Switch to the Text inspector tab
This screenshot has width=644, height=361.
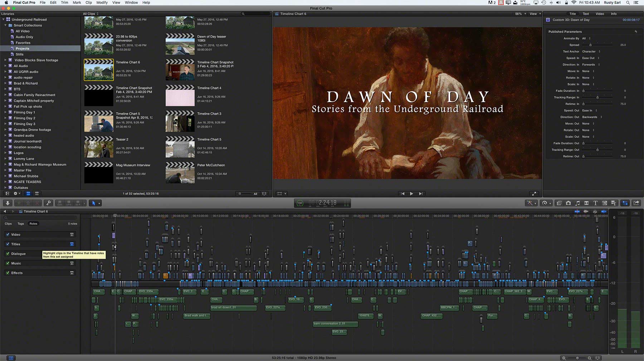pos(586,14)
